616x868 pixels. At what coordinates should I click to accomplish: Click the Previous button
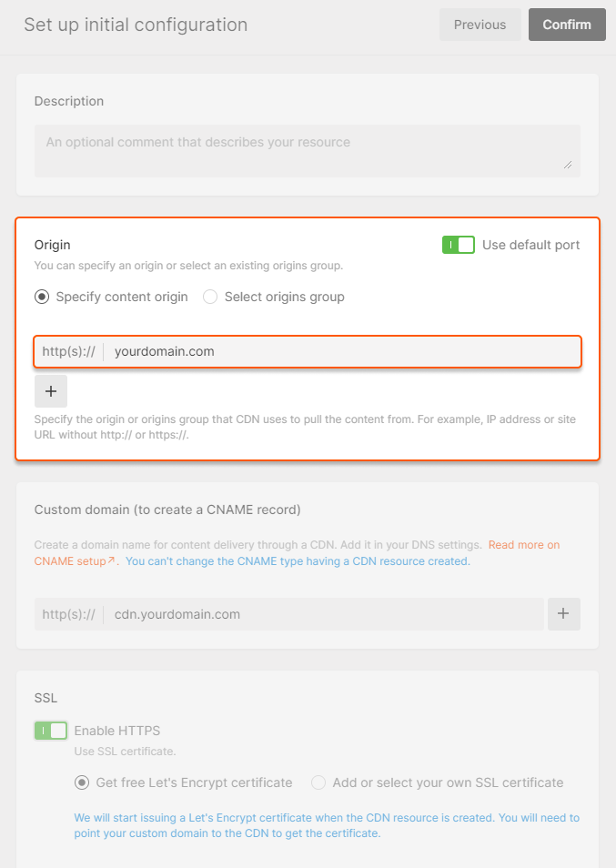coord(480,25)
